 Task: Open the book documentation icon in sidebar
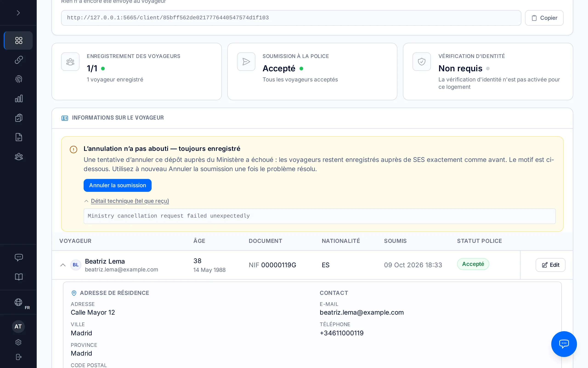click(18, 277)
